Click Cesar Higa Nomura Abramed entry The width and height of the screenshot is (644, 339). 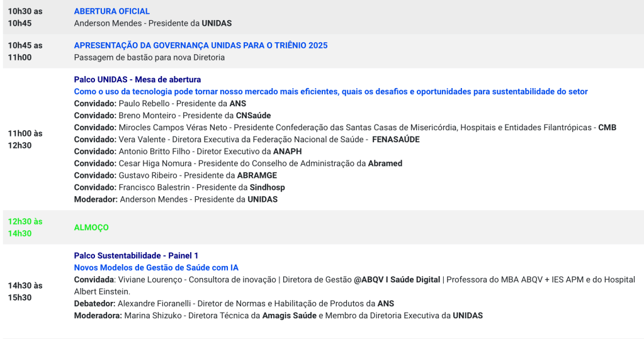point(238,164)
